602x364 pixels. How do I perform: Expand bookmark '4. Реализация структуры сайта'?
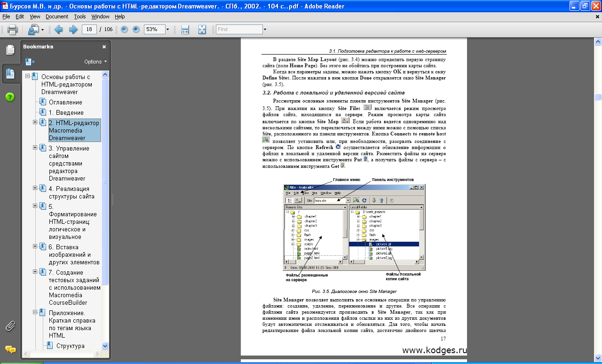pyautogui.click(x=35, y=188)
